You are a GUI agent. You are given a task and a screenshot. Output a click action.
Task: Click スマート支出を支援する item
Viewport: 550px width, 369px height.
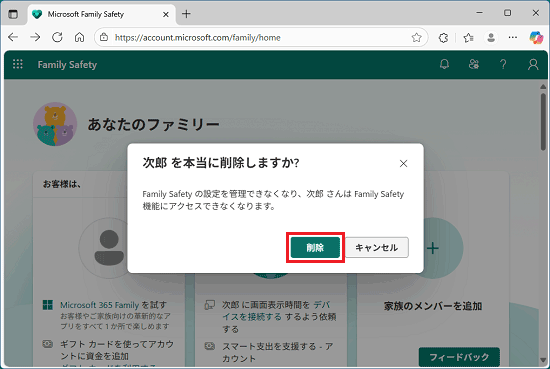pyautogui.click(x=277, y=352)
